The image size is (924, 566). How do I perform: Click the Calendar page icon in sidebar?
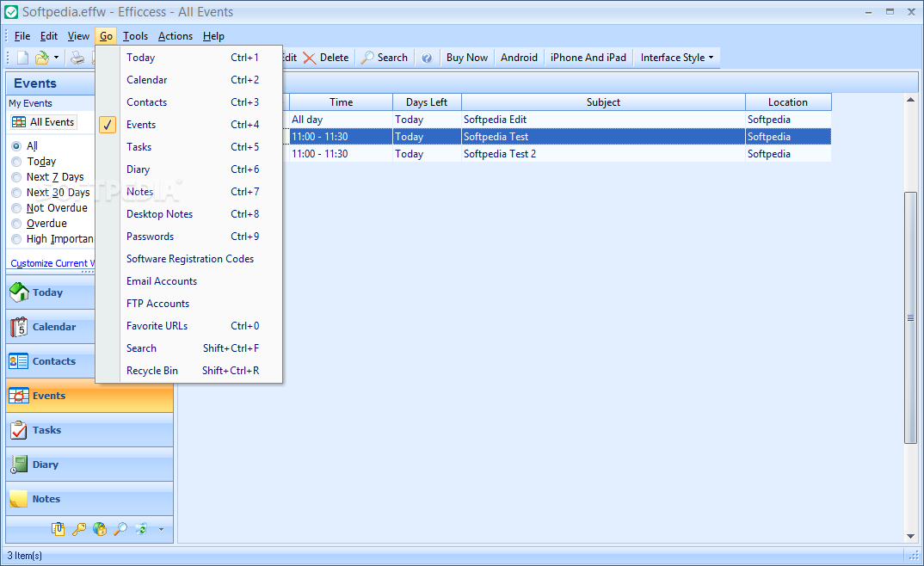[x=19, y=327]
